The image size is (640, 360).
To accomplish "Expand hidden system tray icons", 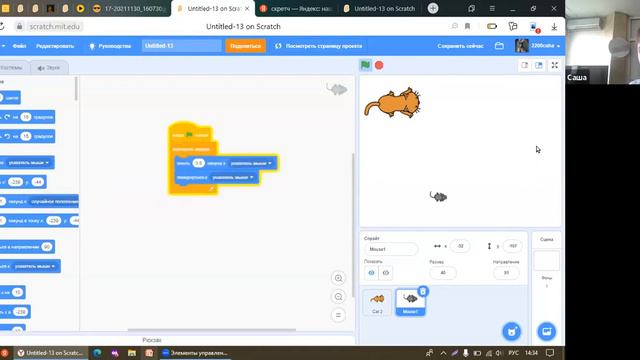I will tap(443, 353).
